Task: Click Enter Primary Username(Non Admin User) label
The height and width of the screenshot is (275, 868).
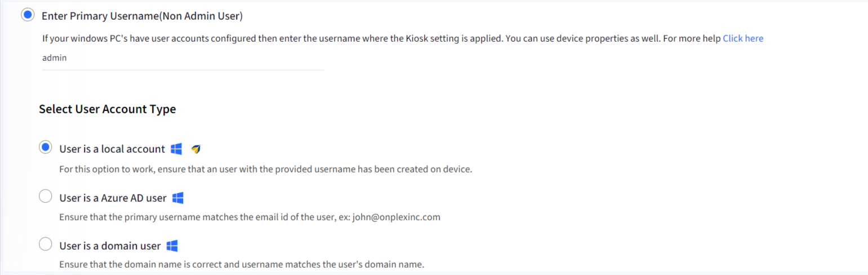Action: pos(142,16)
